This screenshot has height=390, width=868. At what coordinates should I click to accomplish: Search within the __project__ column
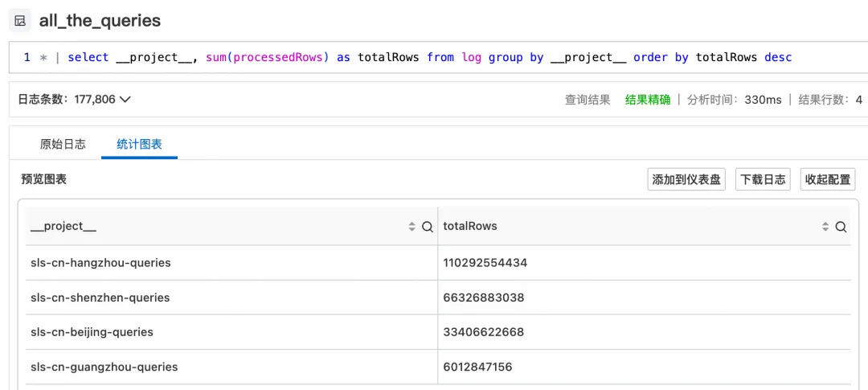(428, 228)
